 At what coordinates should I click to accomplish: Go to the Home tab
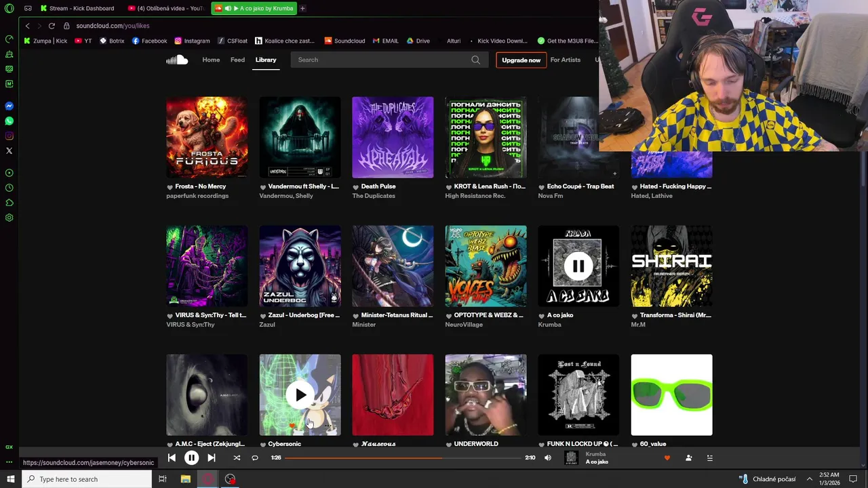click(x=211, y=60)
